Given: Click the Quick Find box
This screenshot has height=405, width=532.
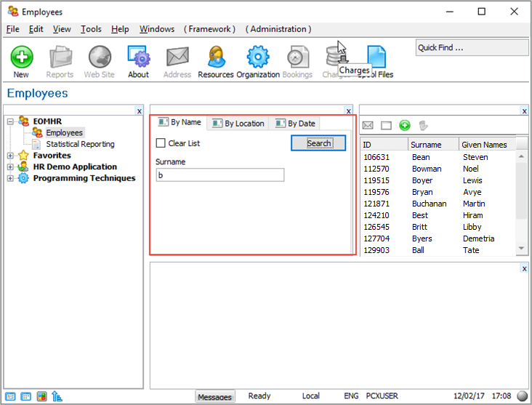Looking at the screenshot, I should point(472,47).
